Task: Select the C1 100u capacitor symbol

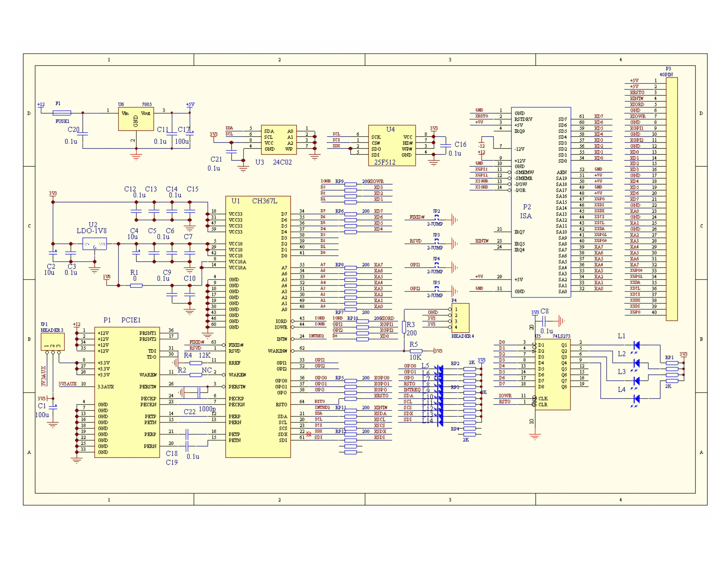Action: point(53,407)
